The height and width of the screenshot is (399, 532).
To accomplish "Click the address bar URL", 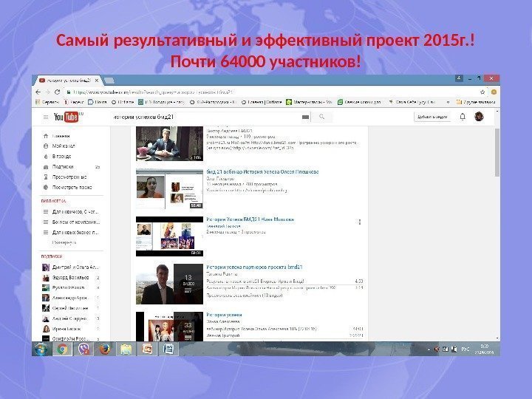I will [153, 92].
